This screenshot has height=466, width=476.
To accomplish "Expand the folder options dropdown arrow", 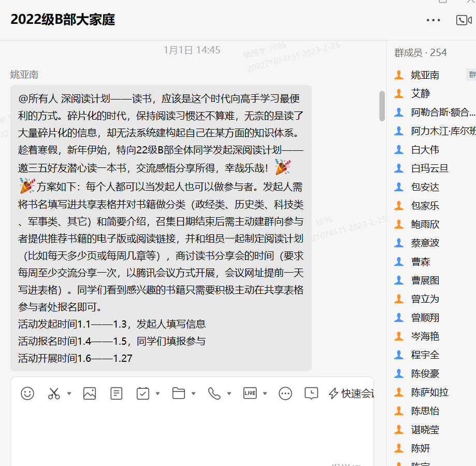I will [194, 394].
